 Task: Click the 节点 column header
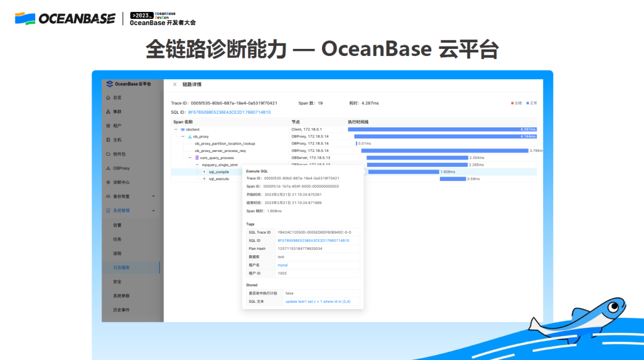click(x=296, y=122)
